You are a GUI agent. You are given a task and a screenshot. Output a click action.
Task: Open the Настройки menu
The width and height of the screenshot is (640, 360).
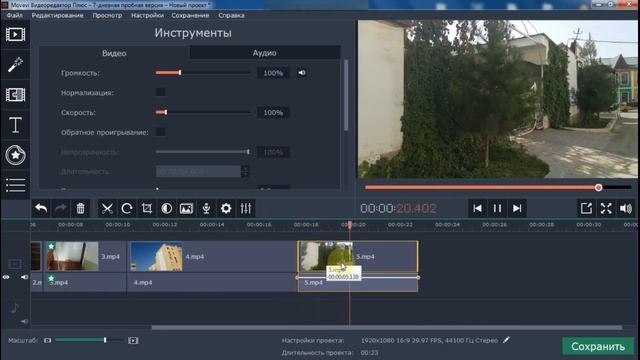(147, 16)
